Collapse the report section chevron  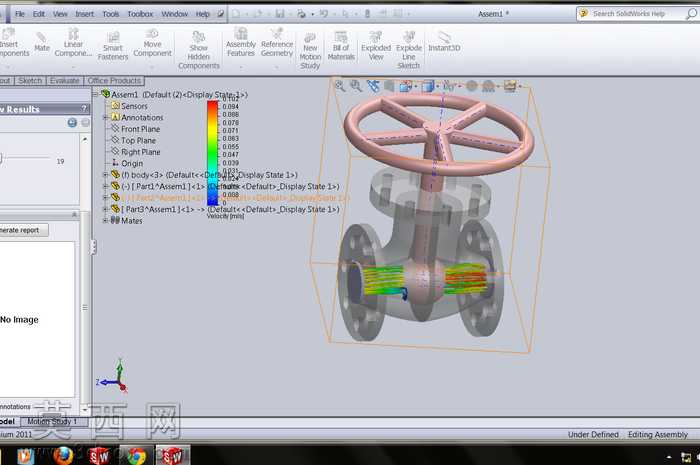pos(75,215)
